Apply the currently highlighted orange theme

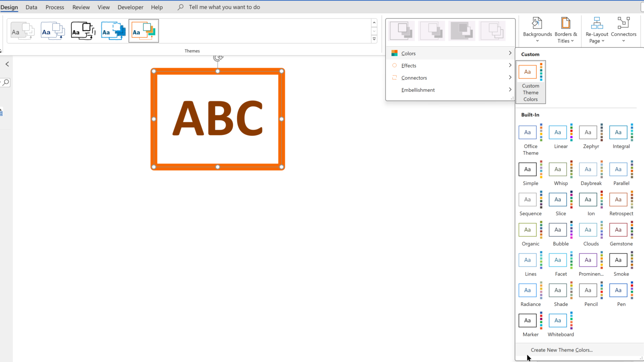[x=144, y=31]
